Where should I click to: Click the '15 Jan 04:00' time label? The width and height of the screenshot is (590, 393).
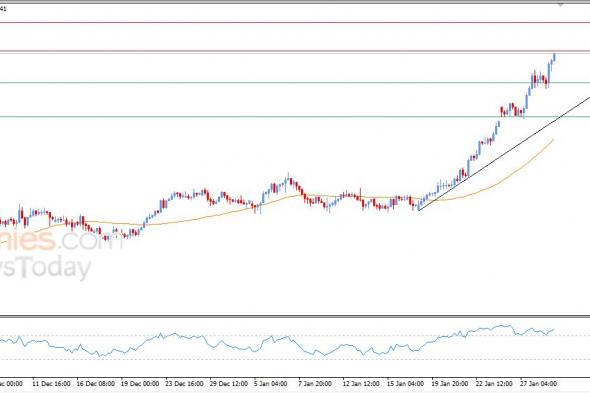(406, 384)
